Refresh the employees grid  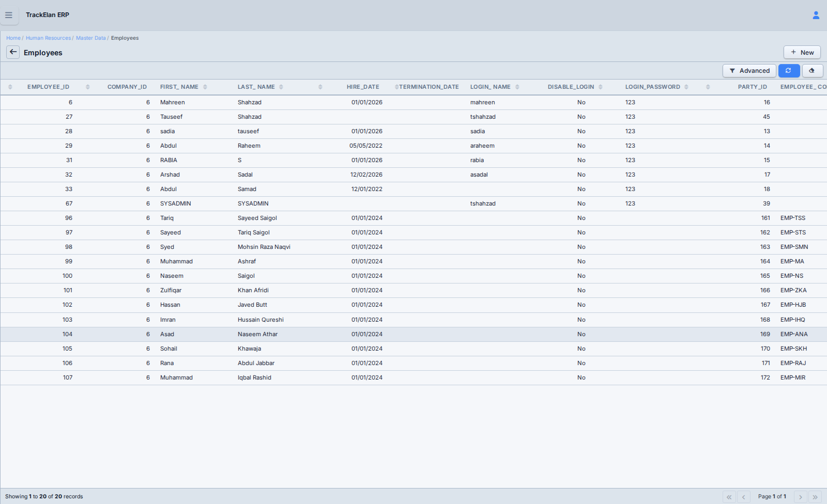(789, 71)
